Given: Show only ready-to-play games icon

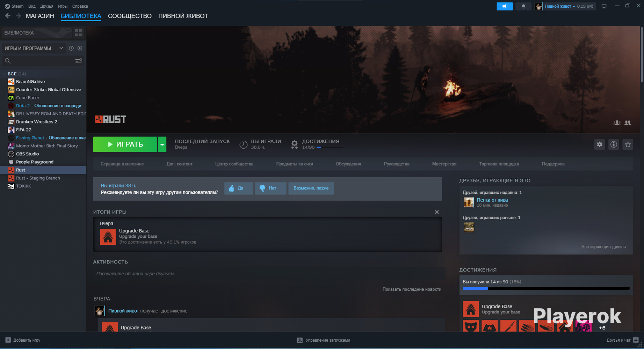Looking at the screenshot, I should click(x=80, y=48).
